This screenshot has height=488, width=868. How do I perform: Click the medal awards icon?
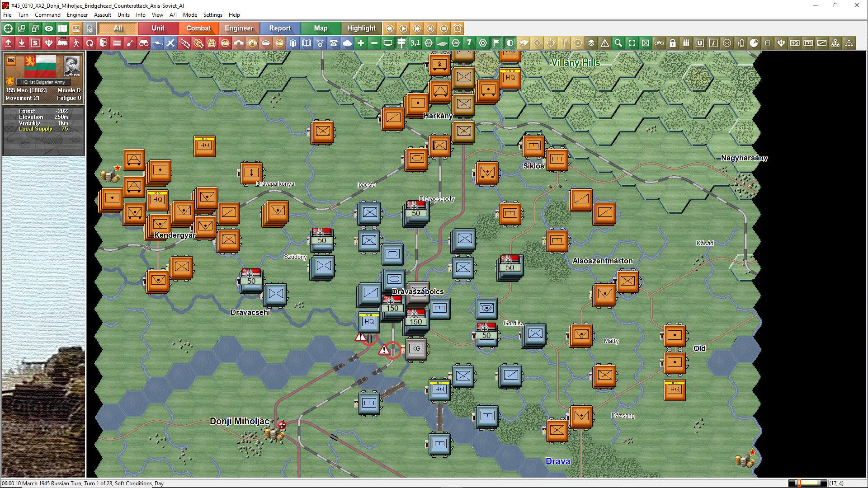[x=320, y=43]
